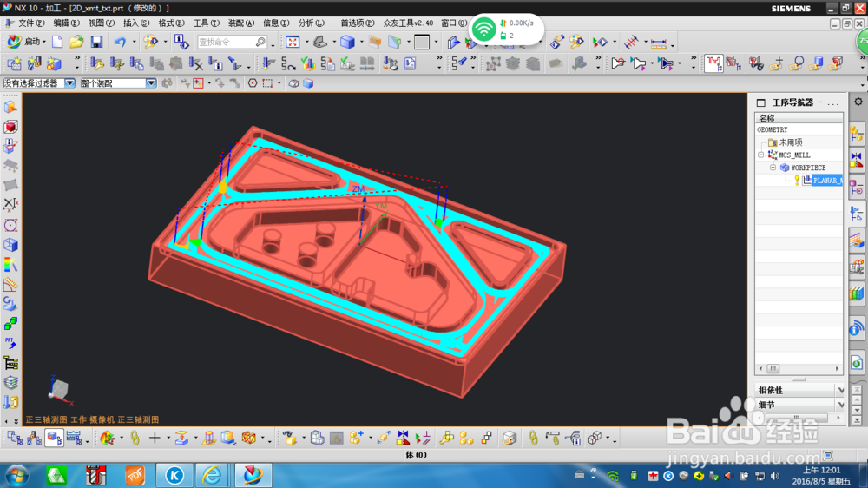Open the rendering style dropdown arrow
Screen dimensions: 868x488
coord(361,42)
